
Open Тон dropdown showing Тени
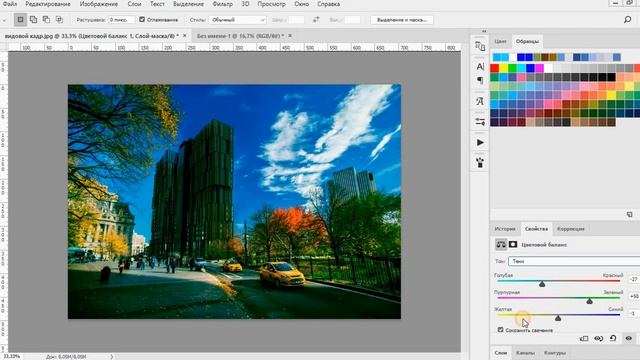[x=574, y=261]
